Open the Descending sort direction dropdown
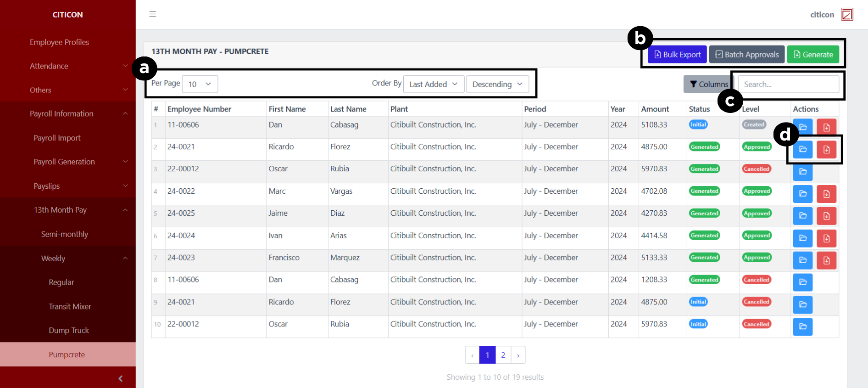This screenshot has height=388, width=868. [497, 84]
